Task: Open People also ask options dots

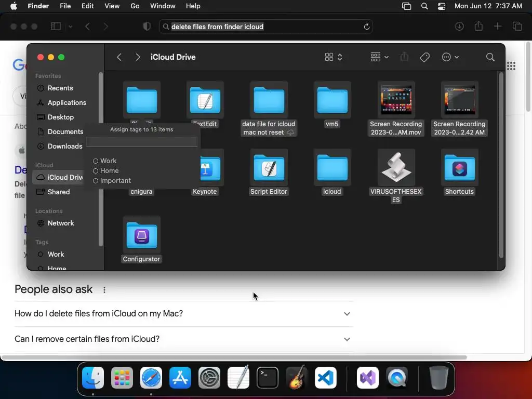Action: (104, 290)
